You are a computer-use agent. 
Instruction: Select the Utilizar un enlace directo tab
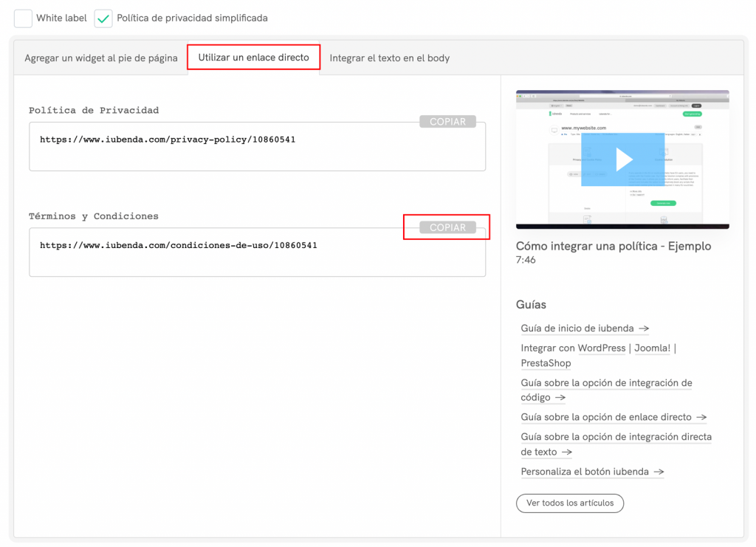pyautogui.click(x=253, y=58)
